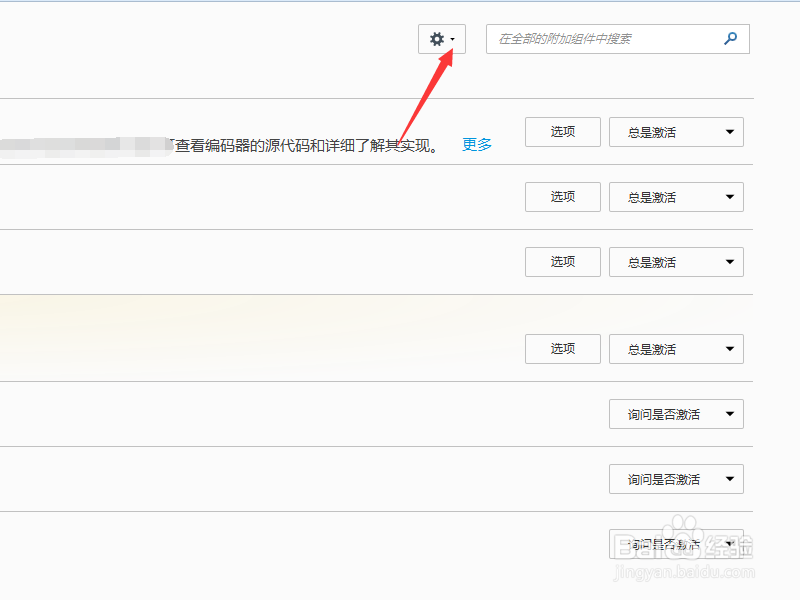Click the "选项" button on the second row

coord(562,197)
